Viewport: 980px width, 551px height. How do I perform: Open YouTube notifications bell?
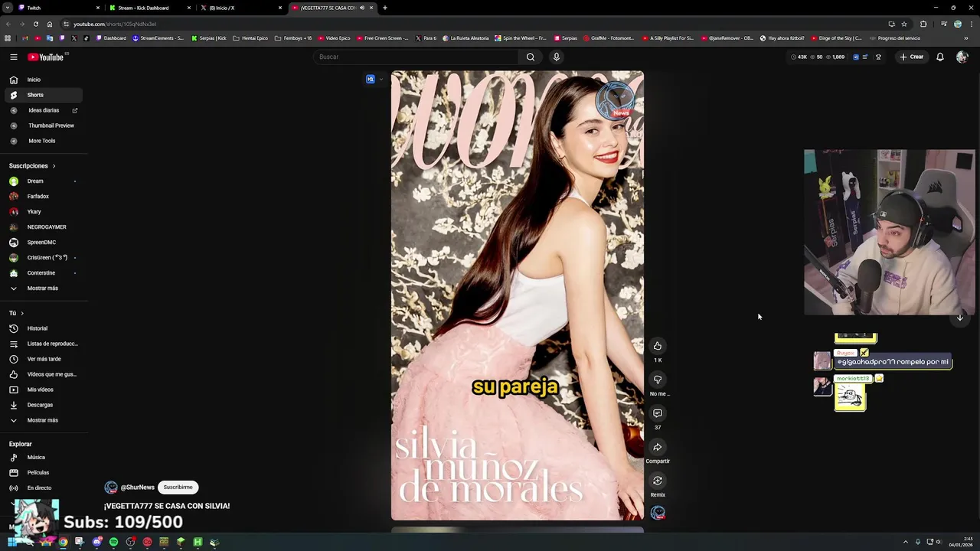tap(939, 57)
